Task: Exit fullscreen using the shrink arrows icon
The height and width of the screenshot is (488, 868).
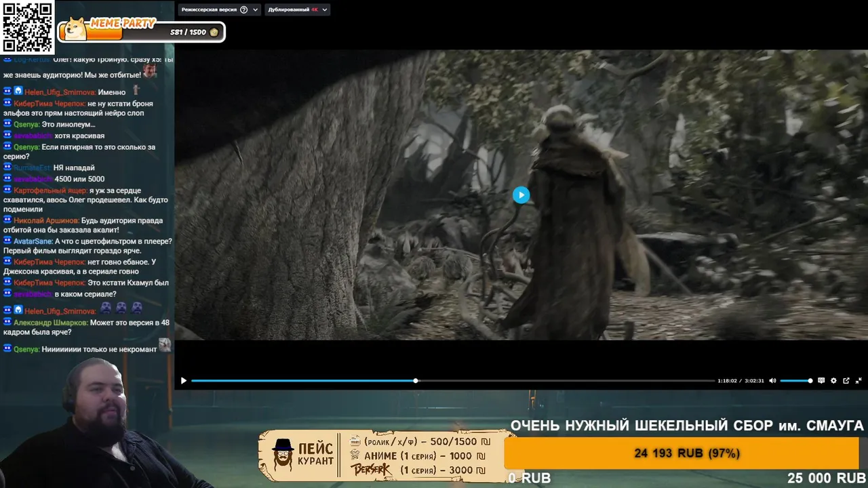Action: pyautogui.click(x=859, y=381)
